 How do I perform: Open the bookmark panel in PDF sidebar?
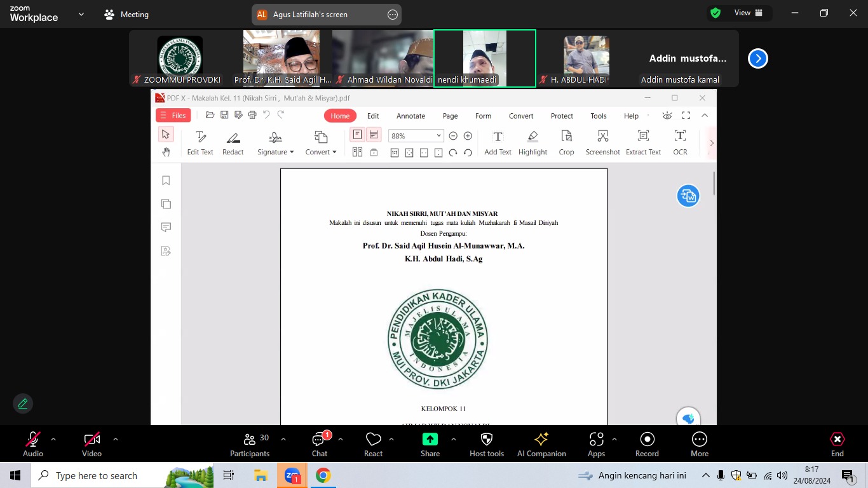166,181
